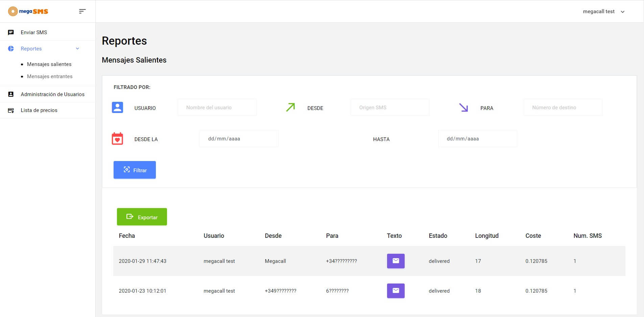Open Mensajes salientes report
This screenshot has width=644, height=317.
pos(49,64)
